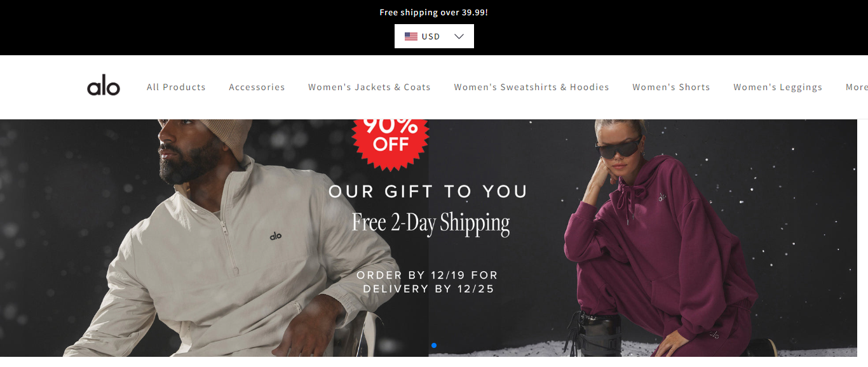The image size is (868, 367).
Task: Select Women's Shorts in navigation
Action: (x=671, y=87)
